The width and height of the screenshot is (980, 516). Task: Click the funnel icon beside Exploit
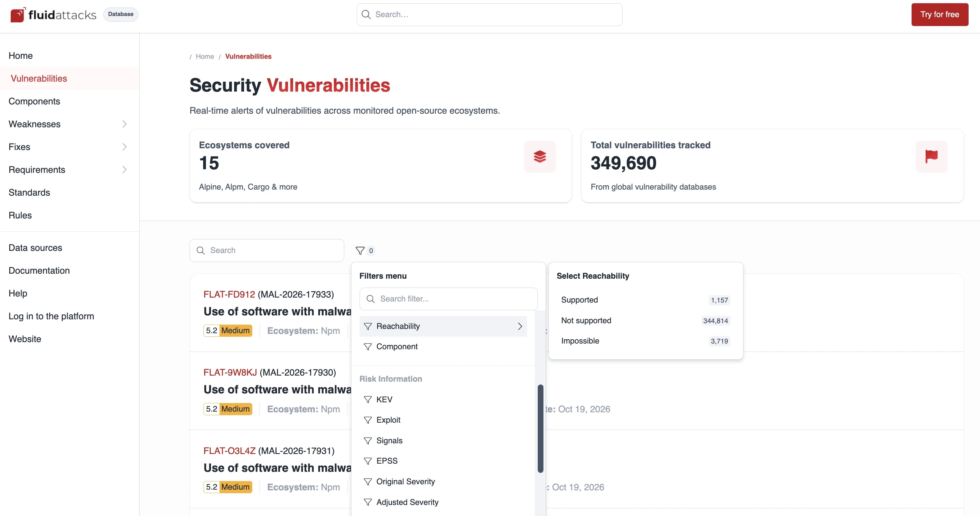coord(367,420)
